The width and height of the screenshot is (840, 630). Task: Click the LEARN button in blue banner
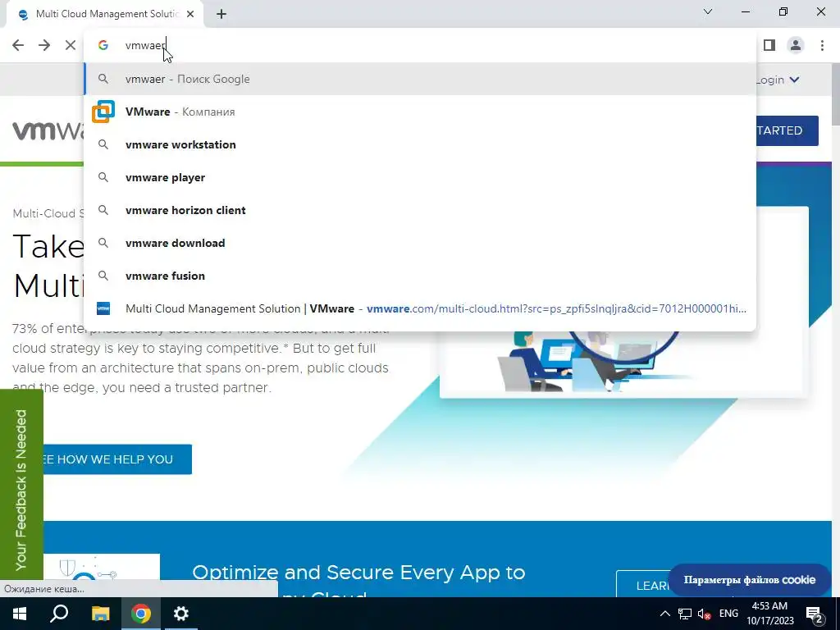[645, 585]
